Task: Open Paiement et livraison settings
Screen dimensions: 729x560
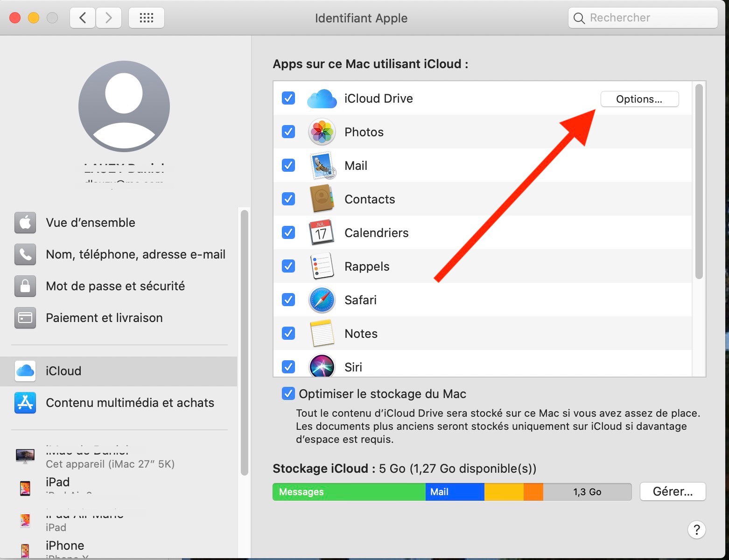Action: coord(104,318)
